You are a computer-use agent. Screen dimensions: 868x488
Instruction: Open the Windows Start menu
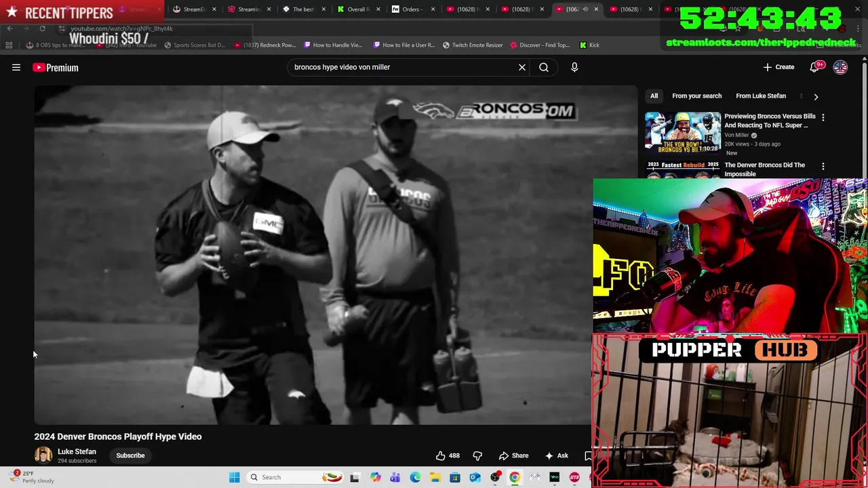[x=234, y=477]
